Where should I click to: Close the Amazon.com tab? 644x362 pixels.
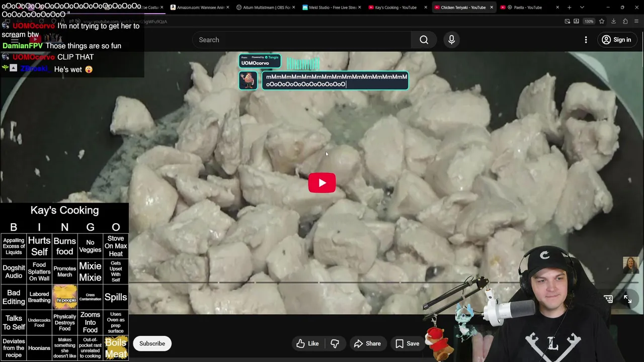click(x=228, y=8)
